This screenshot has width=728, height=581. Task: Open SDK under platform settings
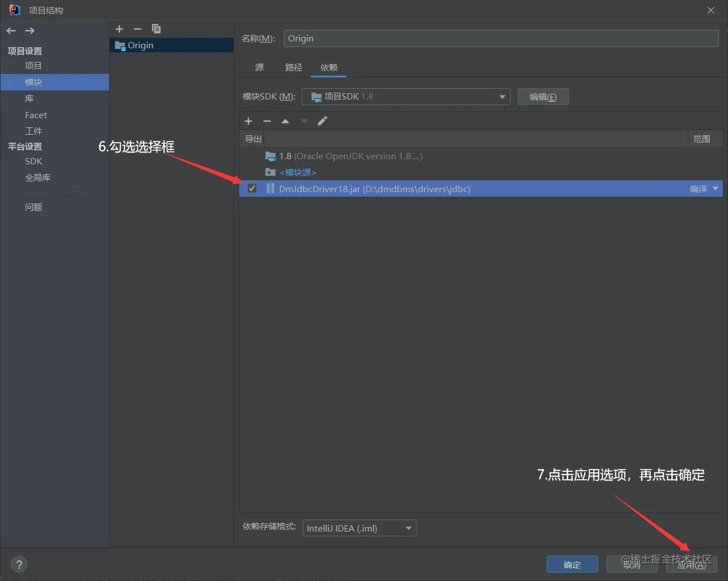[34, 161]
